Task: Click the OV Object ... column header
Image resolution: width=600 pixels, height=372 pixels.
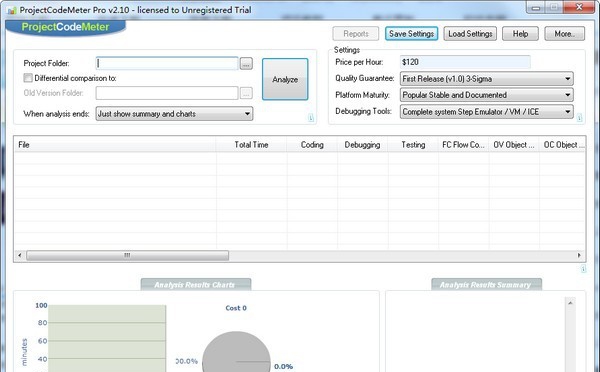Action: tap(514, 145)
